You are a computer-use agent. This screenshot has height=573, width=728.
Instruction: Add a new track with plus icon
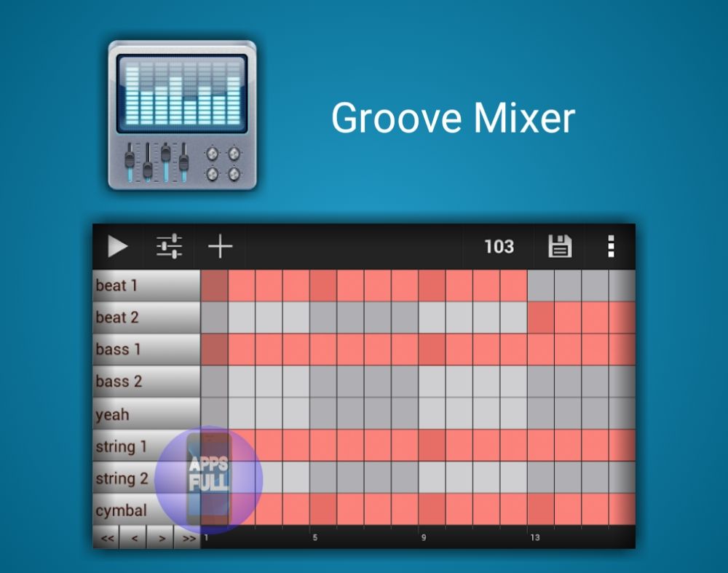coord(220,246)
